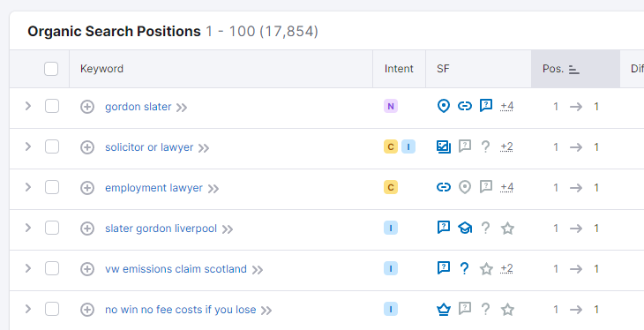Click star reviews icon for slater gordon liverpool
644x330 pixels.
[507, 228]
